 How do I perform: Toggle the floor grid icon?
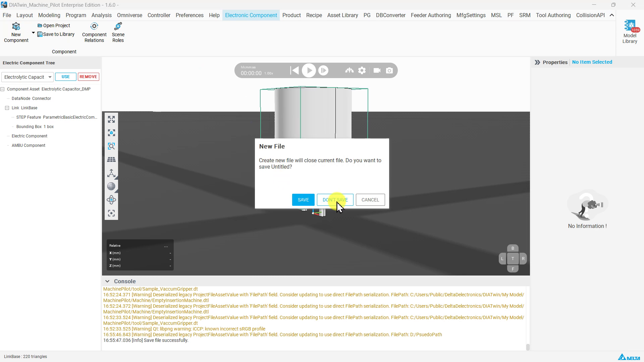111,160
